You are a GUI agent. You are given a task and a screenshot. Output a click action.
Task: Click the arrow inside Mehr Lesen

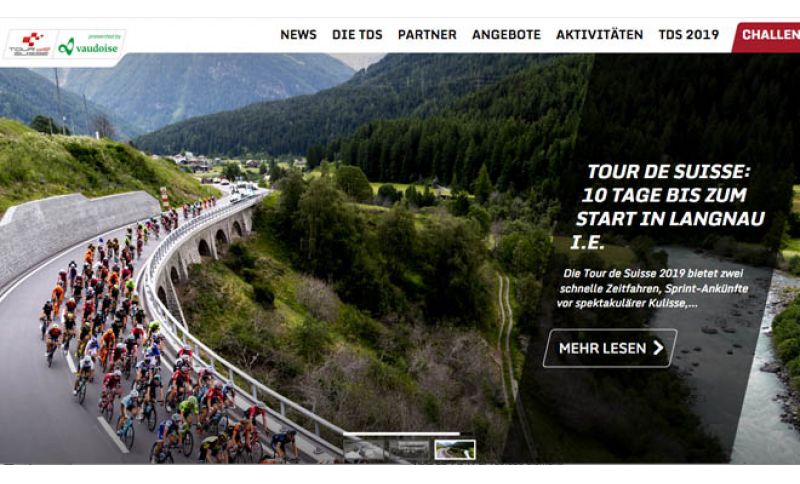[659, 348]
